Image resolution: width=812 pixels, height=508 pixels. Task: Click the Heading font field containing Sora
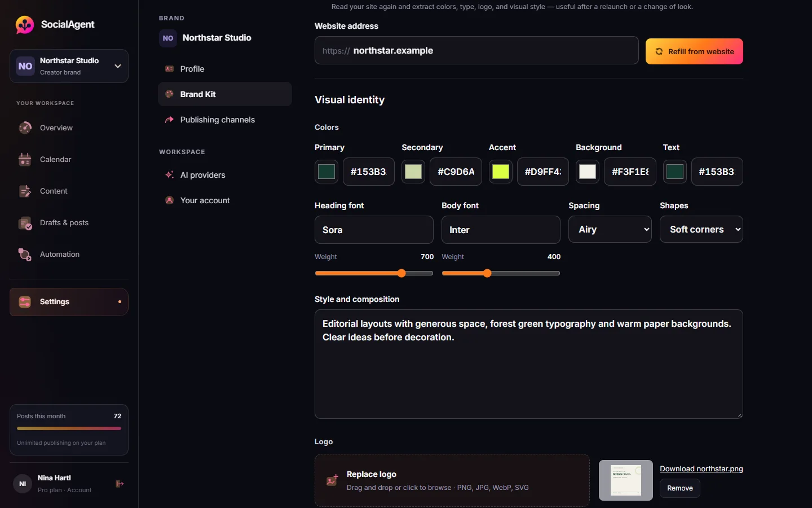[374, 230]
